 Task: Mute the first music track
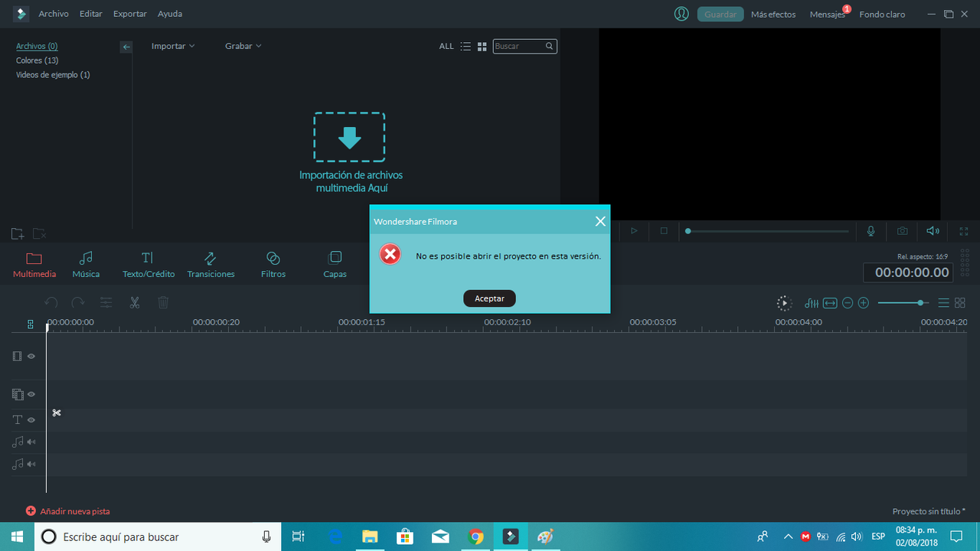pos(31,442)
